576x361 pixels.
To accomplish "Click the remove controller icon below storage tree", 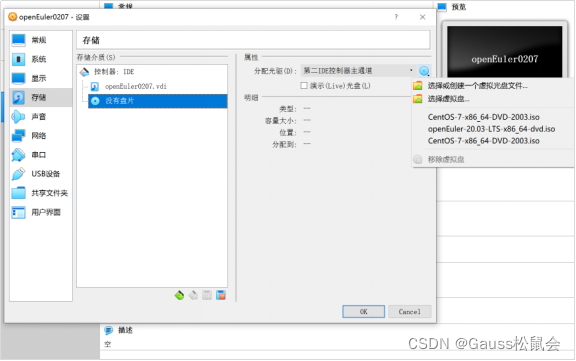I will [x=193, y=295].
